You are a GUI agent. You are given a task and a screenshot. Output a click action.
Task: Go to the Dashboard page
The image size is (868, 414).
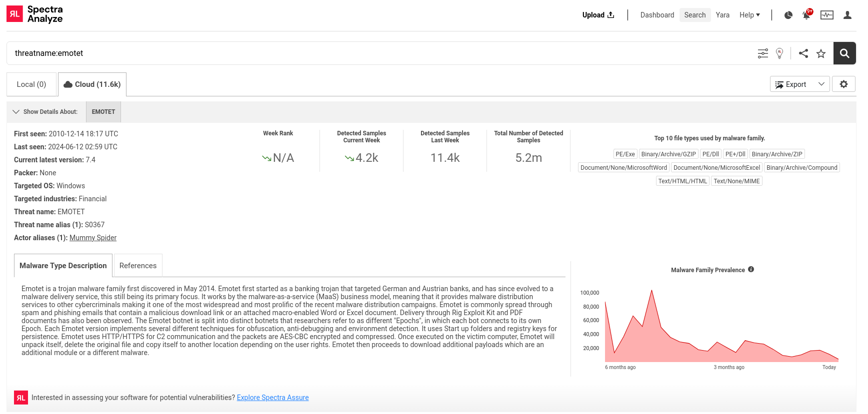(657, 15)
